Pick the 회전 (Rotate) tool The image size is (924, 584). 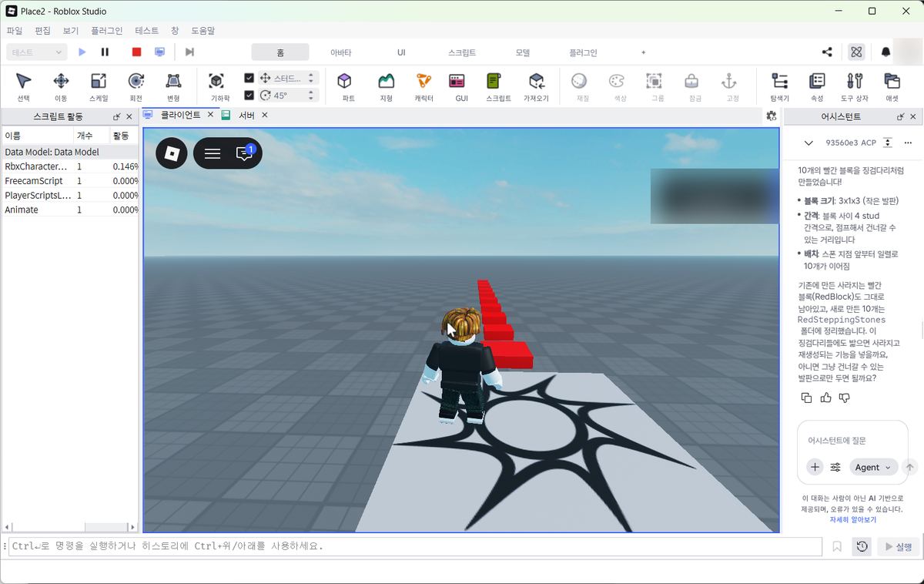point(136,86)
